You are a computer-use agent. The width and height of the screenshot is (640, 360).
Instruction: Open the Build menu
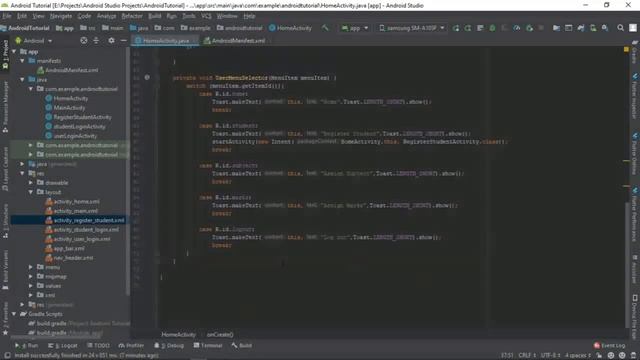pos(155,16)
